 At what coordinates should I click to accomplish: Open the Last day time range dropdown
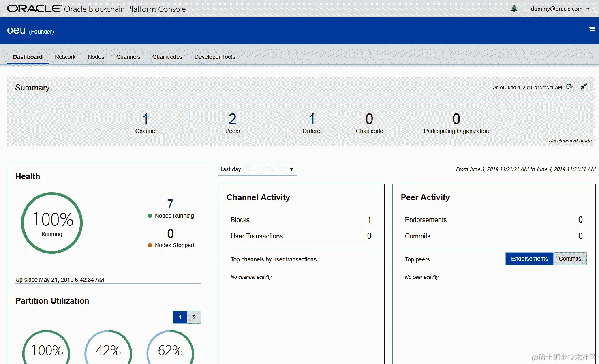tap(257, 169)
